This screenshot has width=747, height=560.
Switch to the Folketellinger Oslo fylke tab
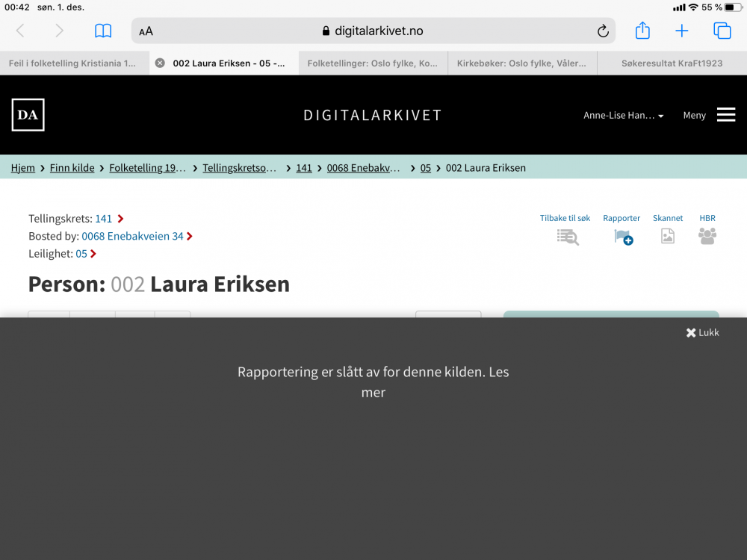373,63
